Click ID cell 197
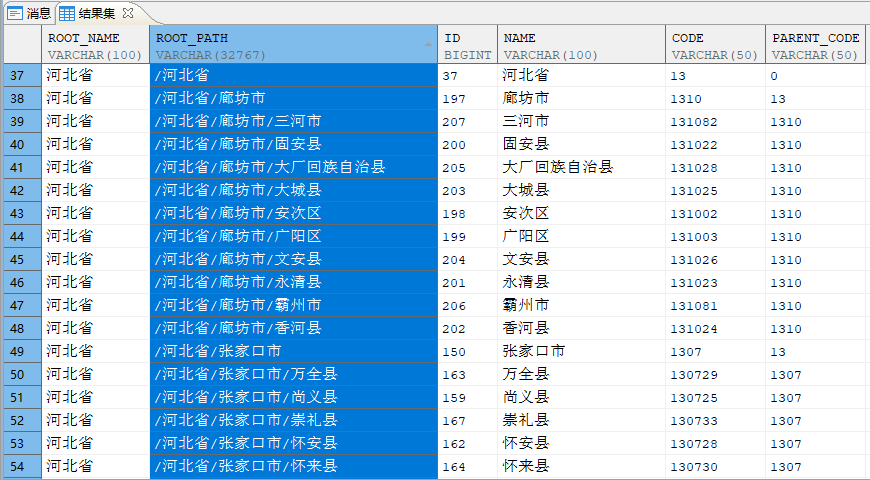This screenshot has width=870, height=480. [x=468, y=99]
